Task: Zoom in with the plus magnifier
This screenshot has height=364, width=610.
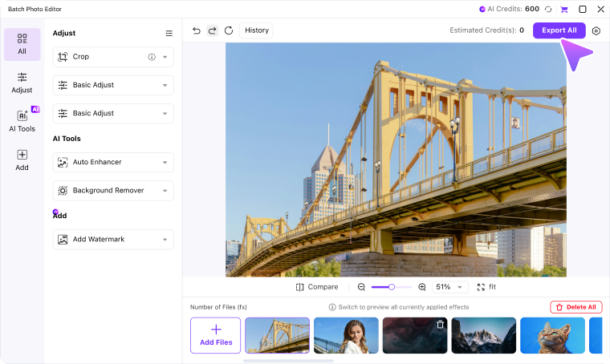Action: coord(422,287)
